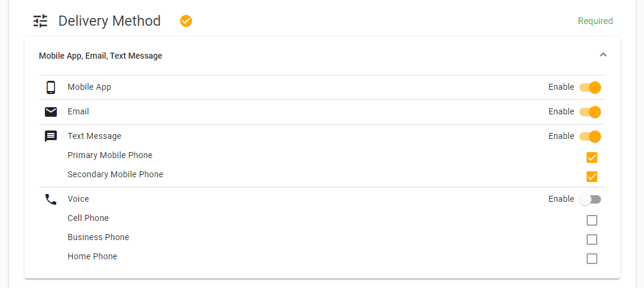Click the Voice row label

pos(78,199)
